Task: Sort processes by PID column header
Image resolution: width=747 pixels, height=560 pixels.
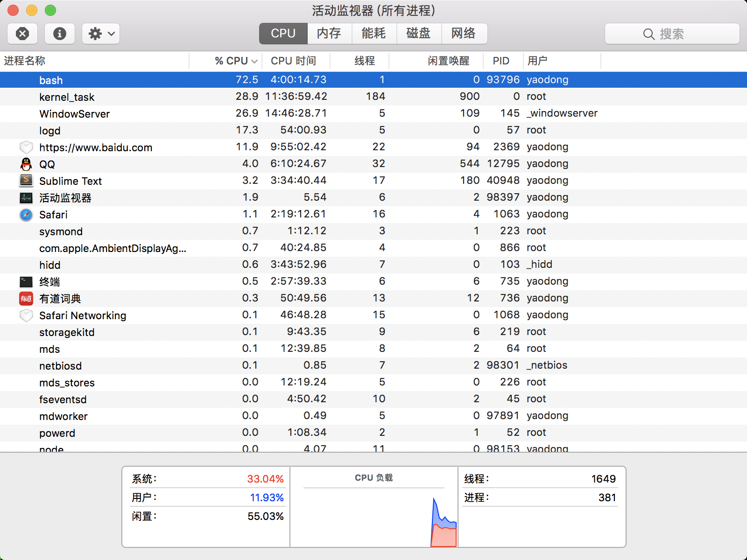Action: 501,61
